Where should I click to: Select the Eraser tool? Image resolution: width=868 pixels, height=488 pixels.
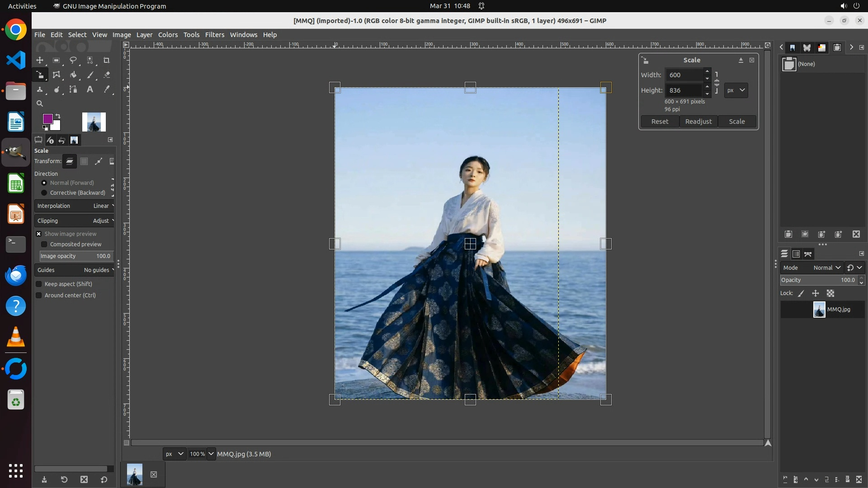tap(107, 75)
